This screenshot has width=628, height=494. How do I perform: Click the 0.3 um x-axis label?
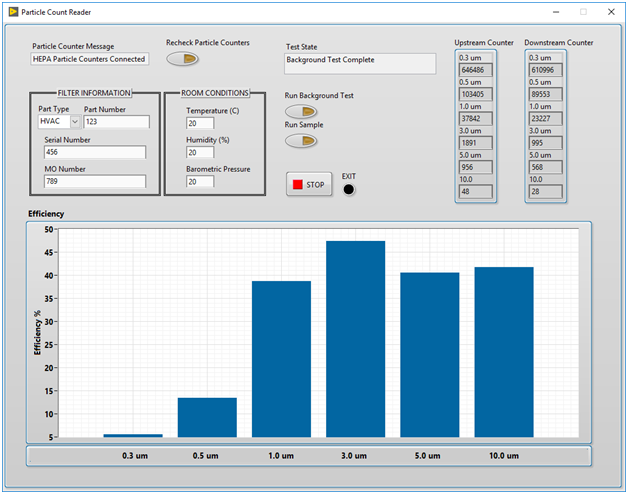(135, 456)
